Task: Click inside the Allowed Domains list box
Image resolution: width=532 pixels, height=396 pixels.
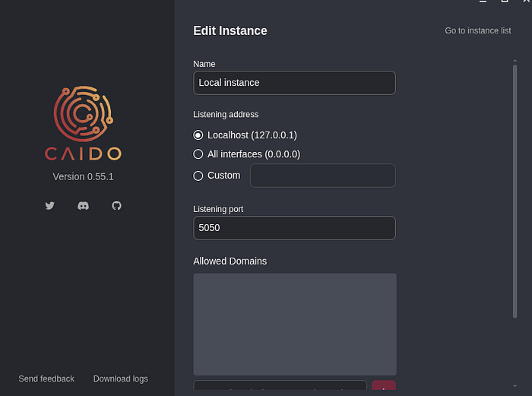Action: coord(295,324)
